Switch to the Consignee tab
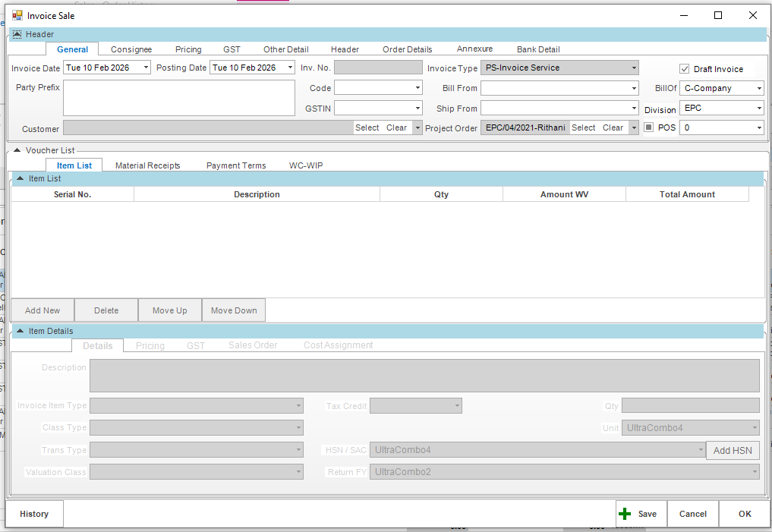772x532 pixels. (x=131, y=49)
